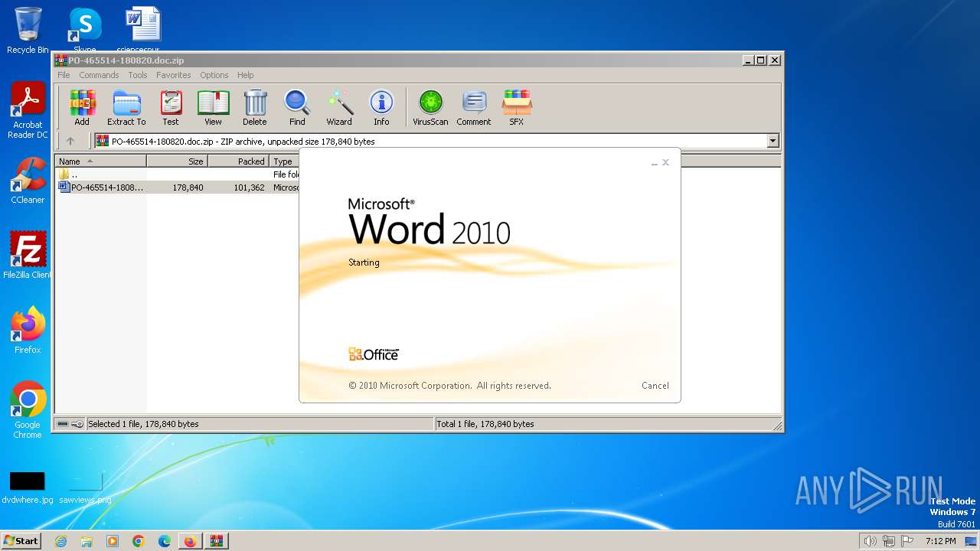Screen dimensions: 980x551
Task: Select the sawviews.png desktop file
Action: pyautogui.click(x=85, y=487)
